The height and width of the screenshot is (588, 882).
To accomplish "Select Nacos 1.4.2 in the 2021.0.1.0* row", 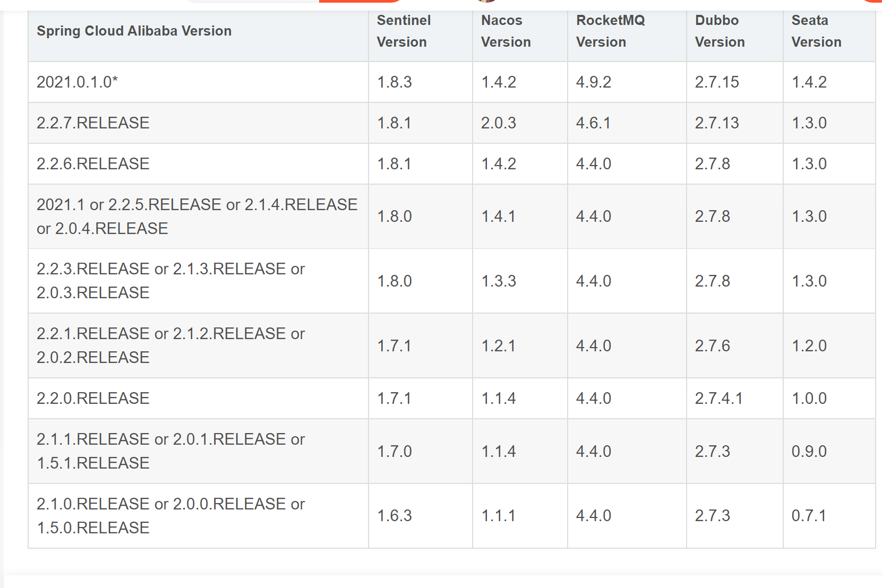I will coord(520,82).
